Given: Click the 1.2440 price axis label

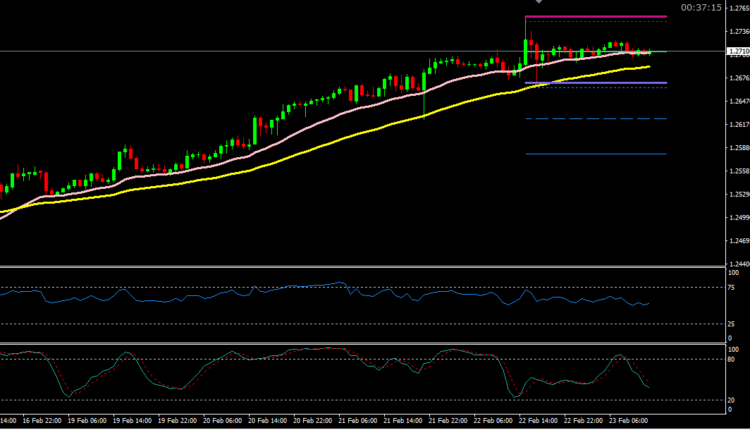Looking at the screenshot, I should tap(738, 264).
